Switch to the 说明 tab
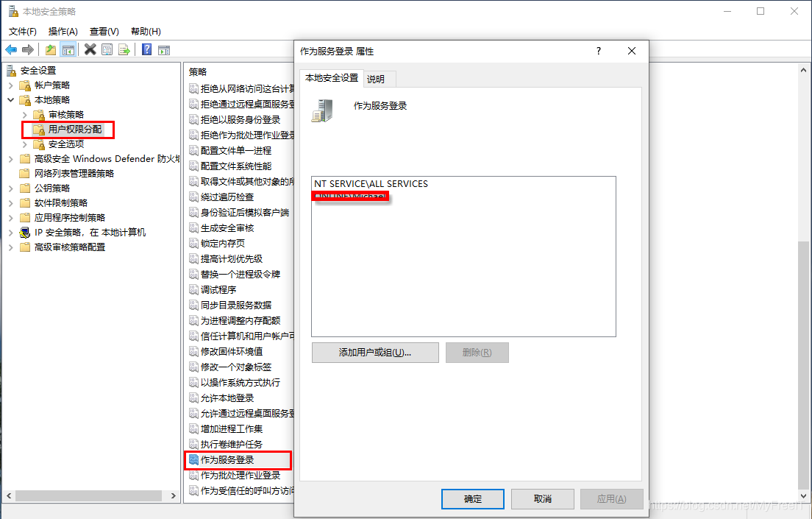Viewport: 812px width, 519px height. (x=377, y=79)
